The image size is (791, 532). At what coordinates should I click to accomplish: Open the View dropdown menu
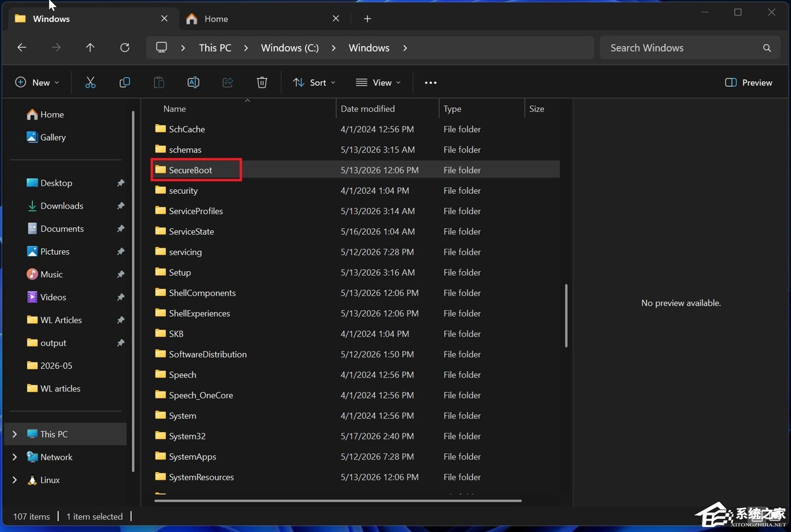click(x=378, y=82)
